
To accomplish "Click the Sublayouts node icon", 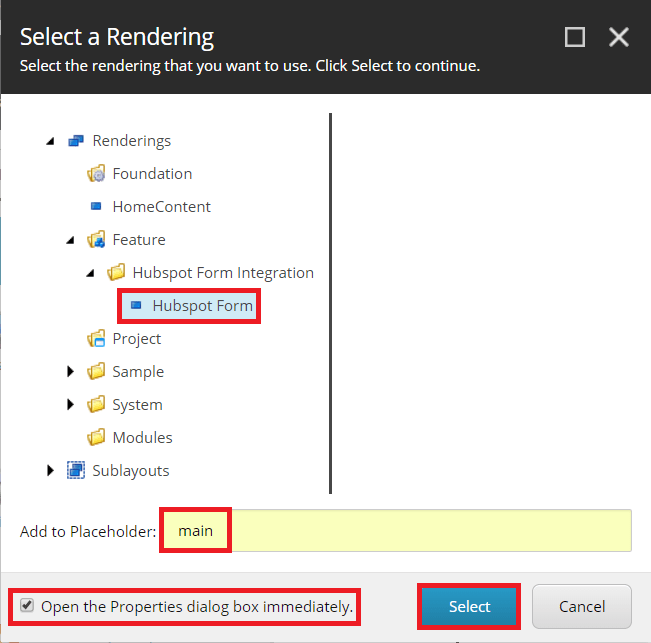I will click(x=76, y=471).
